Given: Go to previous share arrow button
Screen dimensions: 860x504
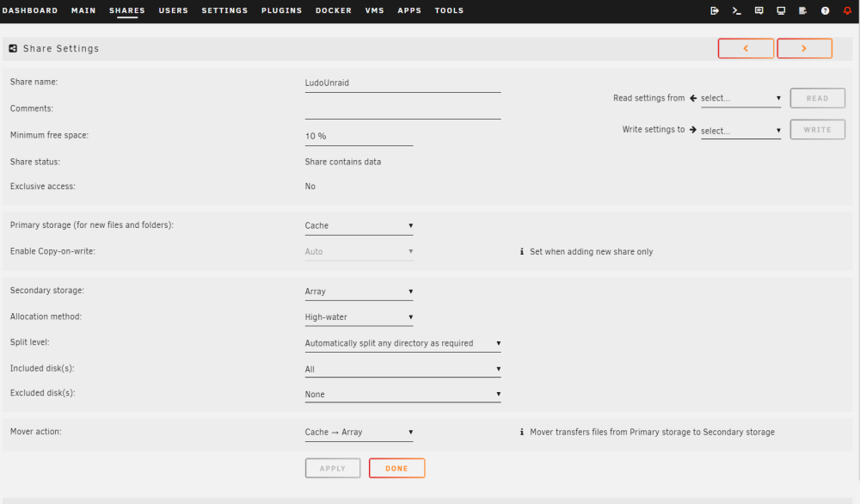Looking at the screenshot, I should (x=746, y=48).
